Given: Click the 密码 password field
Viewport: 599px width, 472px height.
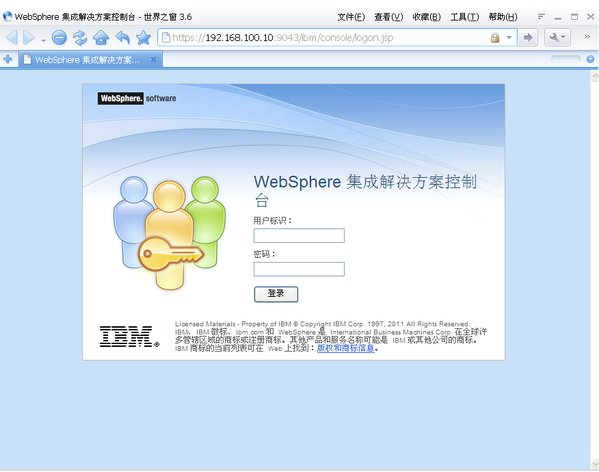Looking at the screenshot, I should pos(299,269).
